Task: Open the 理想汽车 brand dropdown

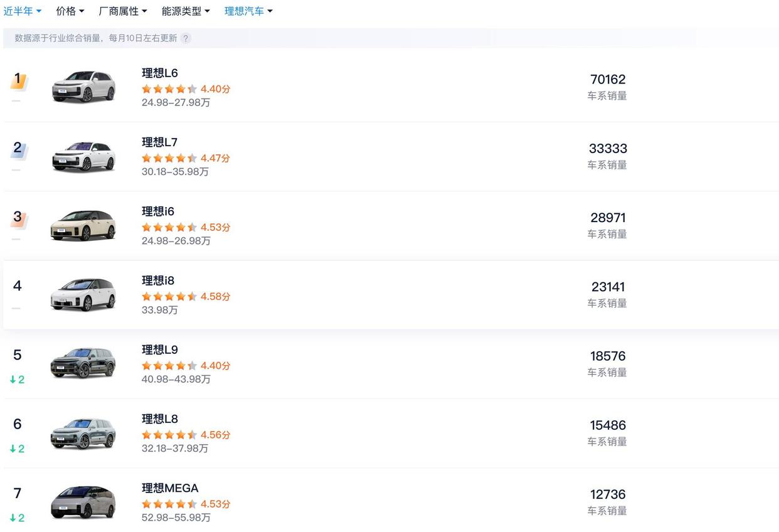Action: point(248,11)
